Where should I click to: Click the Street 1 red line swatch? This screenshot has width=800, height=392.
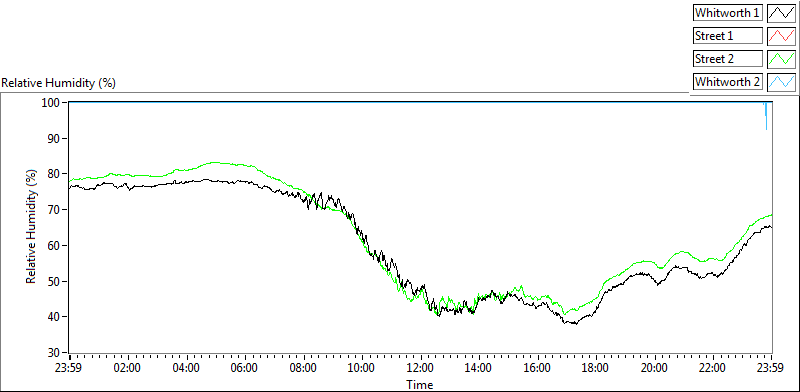[781, 36]
